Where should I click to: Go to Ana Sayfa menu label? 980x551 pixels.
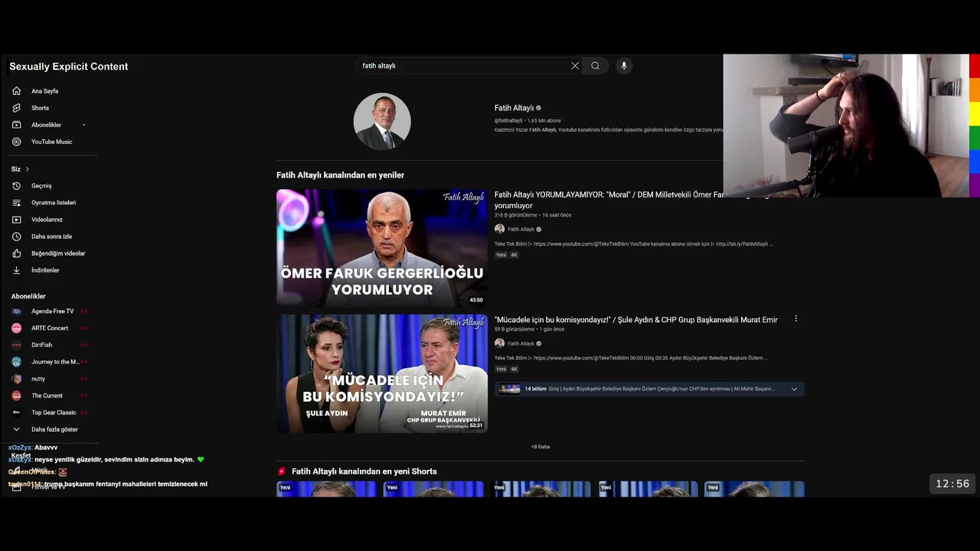[44, 91]
